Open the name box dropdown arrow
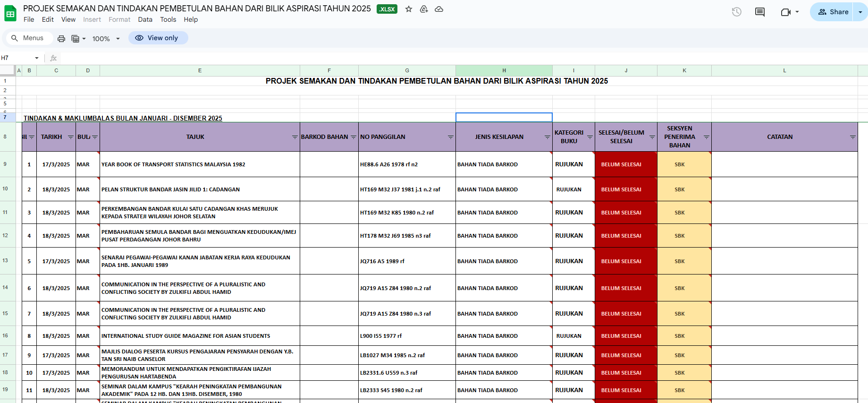The image size is (868, 403). click(36, 58)
